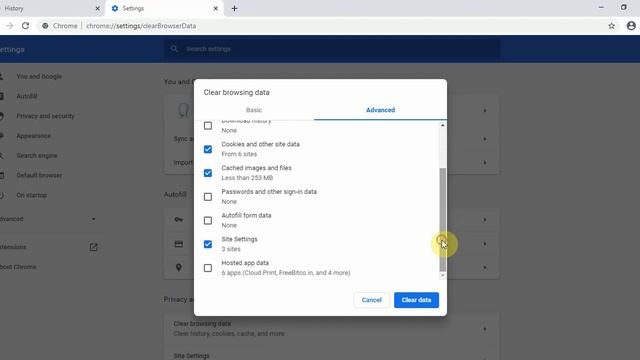Select the Settings browser tab

(164, 8)
